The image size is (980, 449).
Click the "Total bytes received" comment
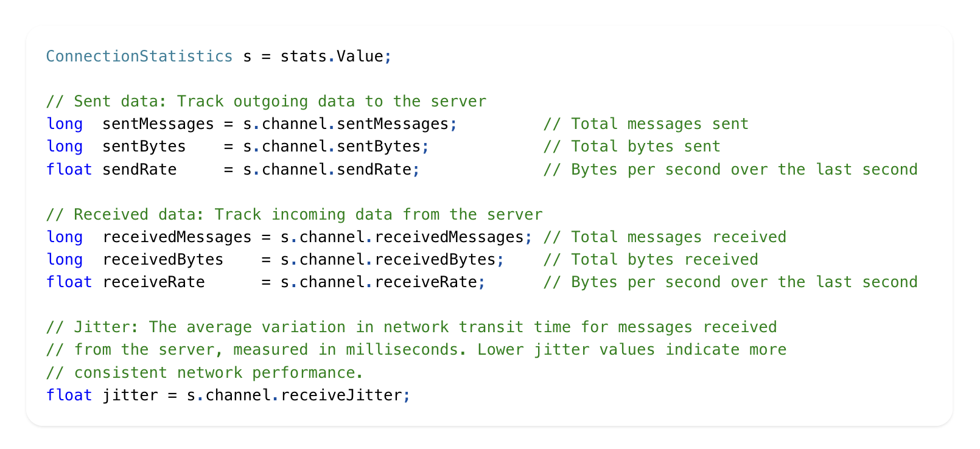coord(651,260)
